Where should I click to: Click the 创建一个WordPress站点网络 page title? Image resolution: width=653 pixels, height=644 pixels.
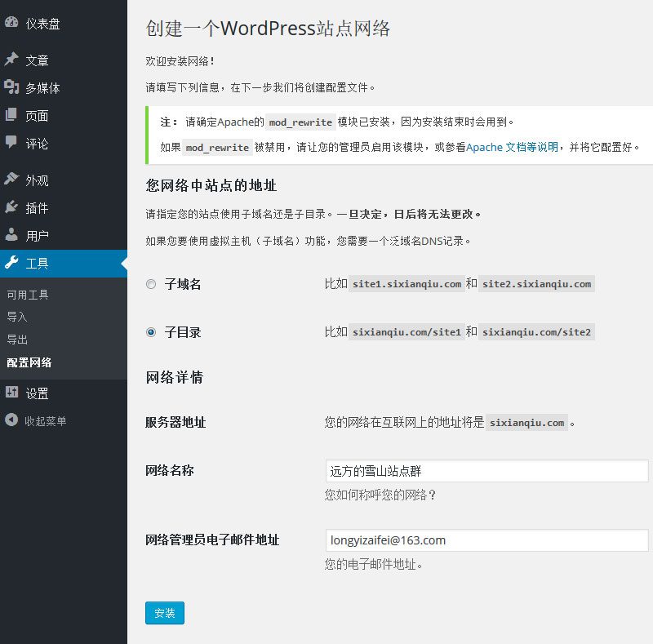[268, 29]
